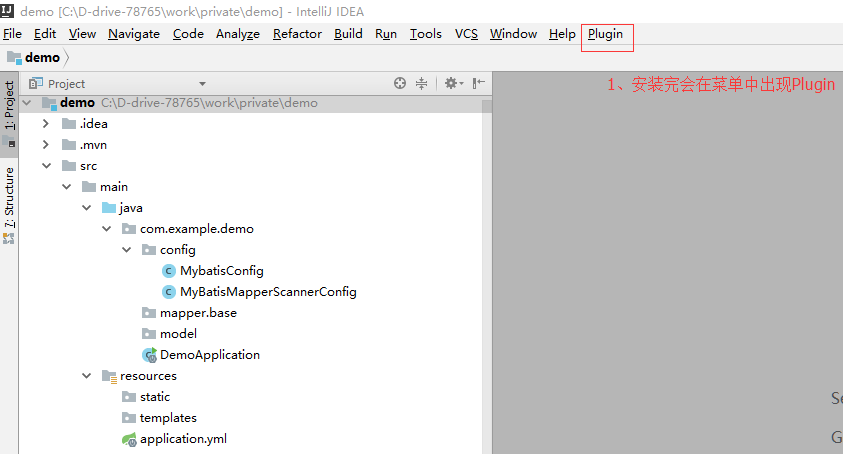Screen dimensions: 843x454
Task: Select the .mvn folder icon
Action: (x=69, y=145)
